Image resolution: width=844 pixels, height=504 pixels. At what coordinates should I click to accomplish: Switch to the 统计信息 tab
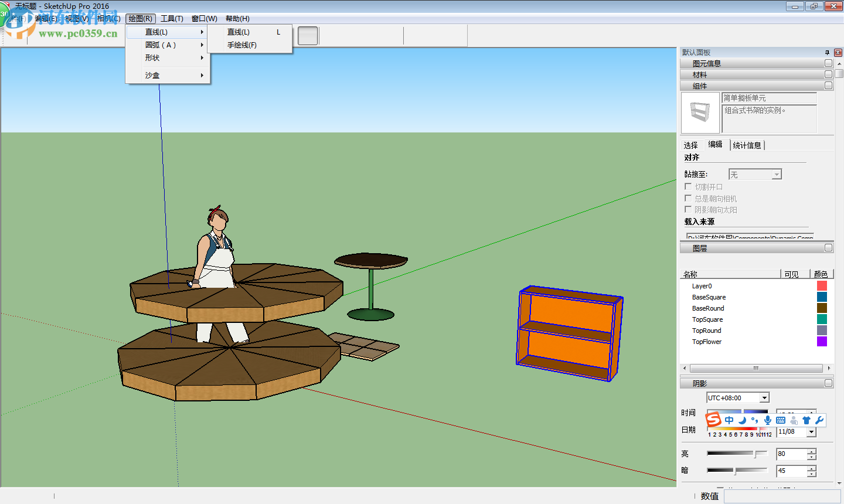pos(747,144)
